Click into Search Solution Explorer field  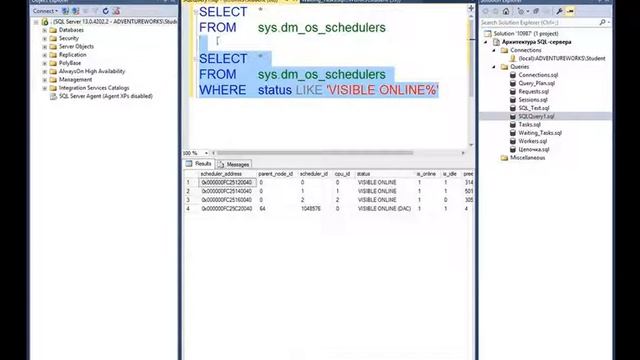[x=539, y=22]
